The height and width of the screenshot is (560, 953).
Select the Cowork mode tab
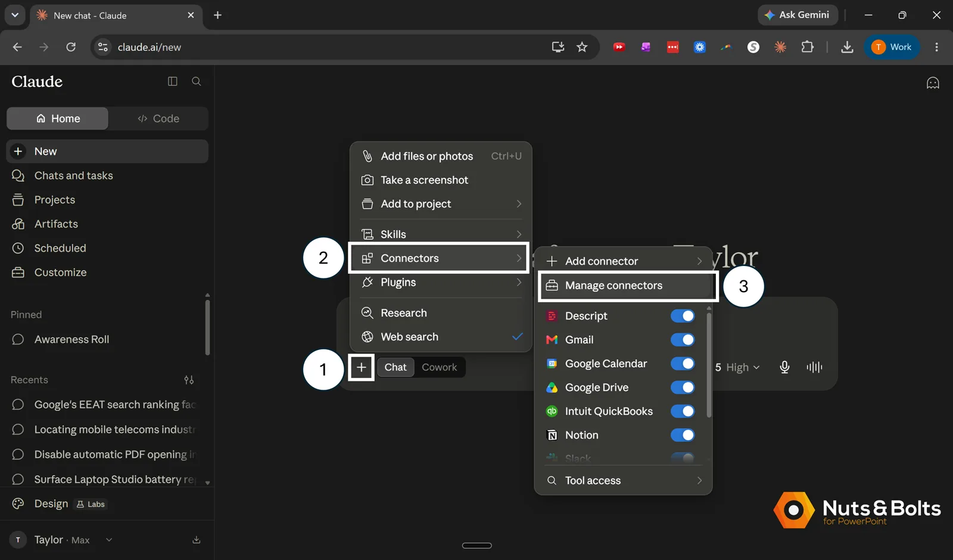point(440,367)
